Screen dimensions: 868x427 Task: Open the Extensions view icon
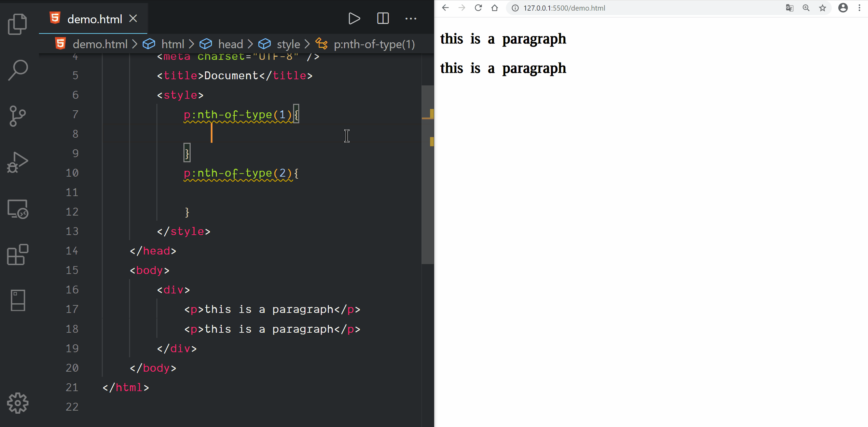pyautogui.click(x=17, y=255)
